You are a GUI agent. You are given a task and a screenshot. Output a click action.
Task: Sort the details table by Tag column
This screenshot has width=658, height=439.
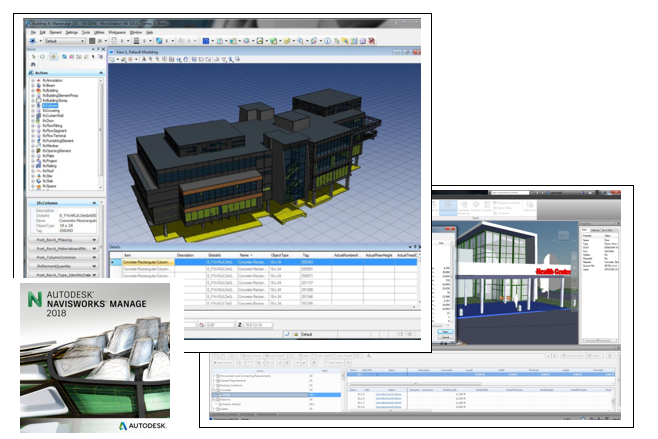[306, 255]
